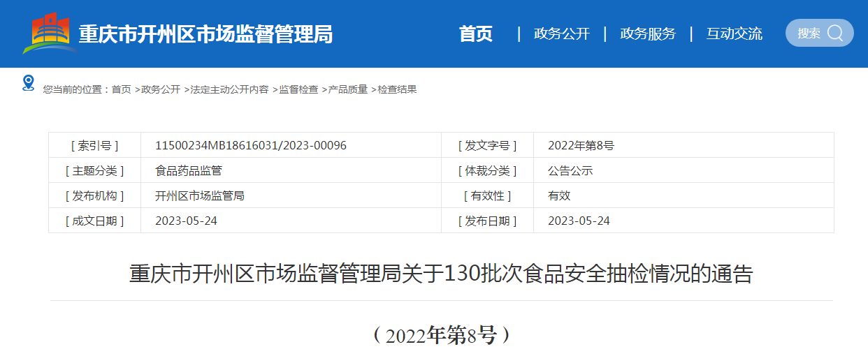The image size is (868, 363).
Task: Click the site title 重庆市开州区市场监督管理局
Action: click(x=205, y=34)
